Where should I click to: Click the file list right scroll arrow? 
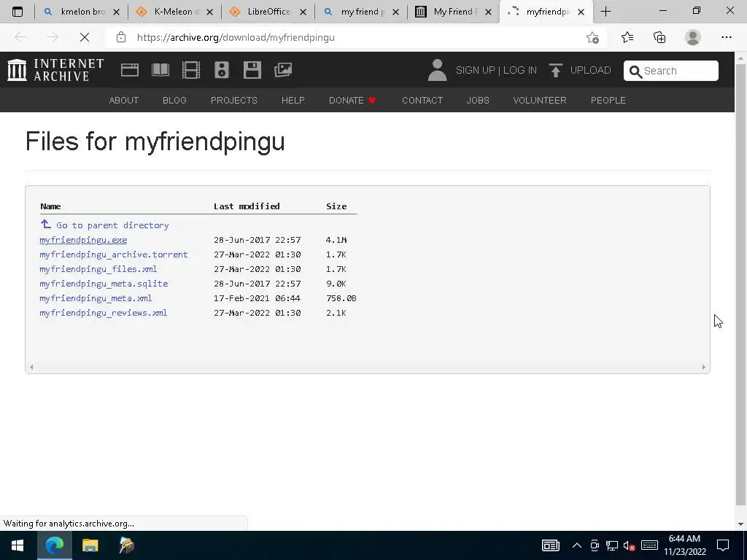point(704,367)
